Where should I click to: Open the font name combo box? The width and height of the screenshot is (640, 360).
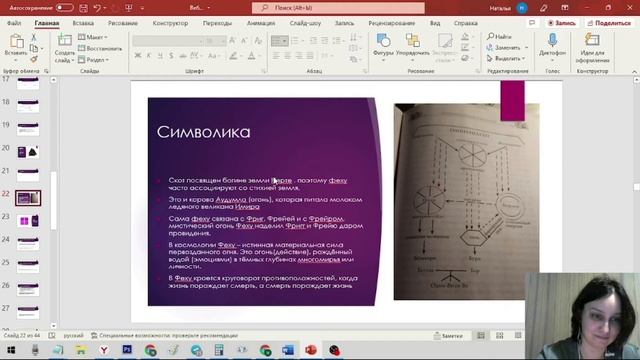click(168, 41)
